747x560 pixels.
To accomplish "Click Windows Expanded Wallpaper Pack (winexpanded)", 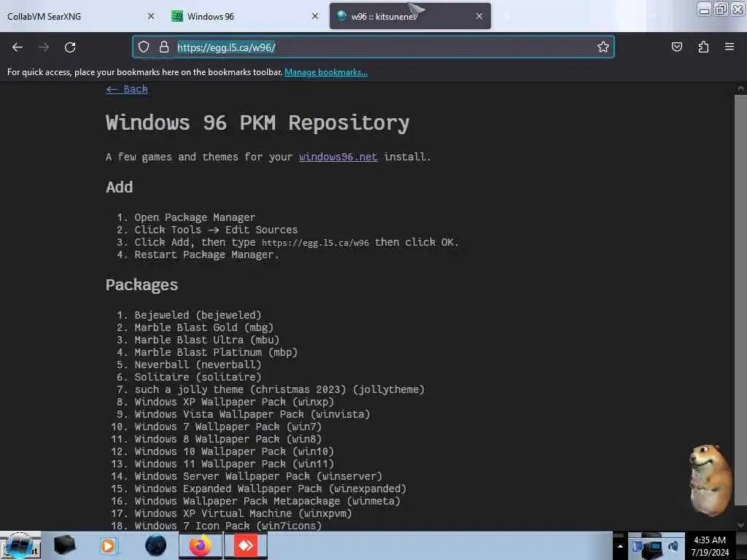I will coord(270,489).
